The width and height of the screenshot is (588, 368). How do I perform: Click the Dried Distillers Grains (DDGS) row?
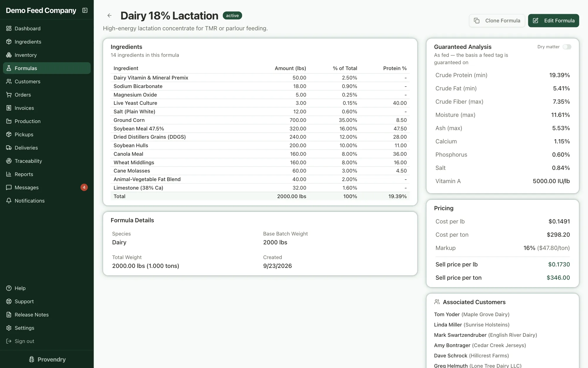pos(260,137)
